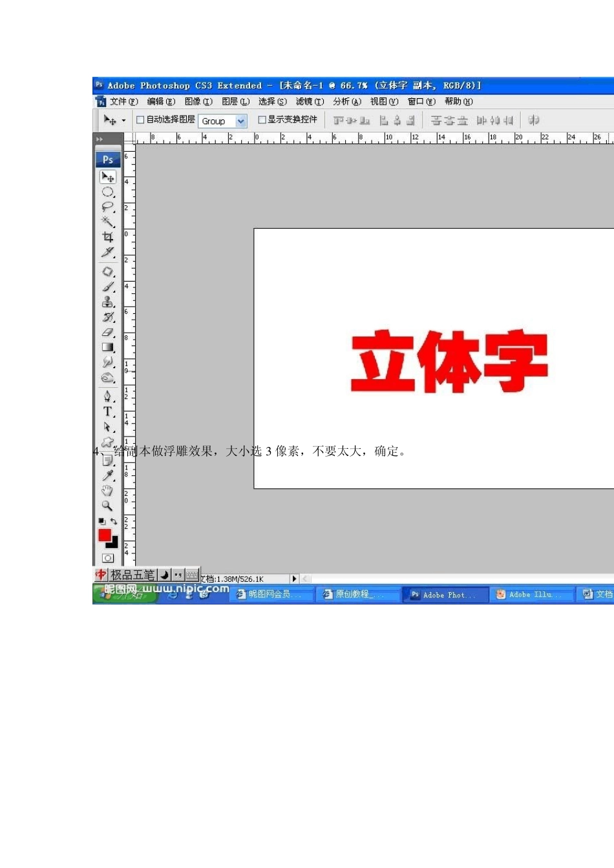The height and width of the screenshot is (868, 614).
Task: Select the Eyedropper tool
Action: click(x=107, y=475)
